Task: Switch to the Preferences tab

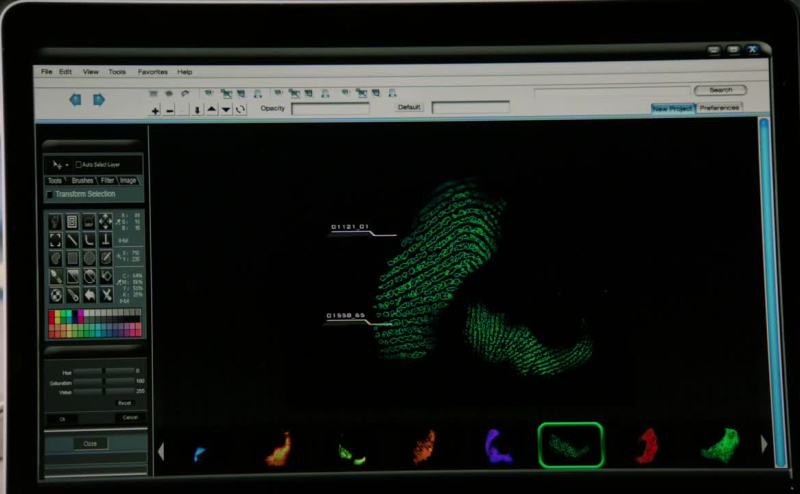Action: click(x=719, y=108)
